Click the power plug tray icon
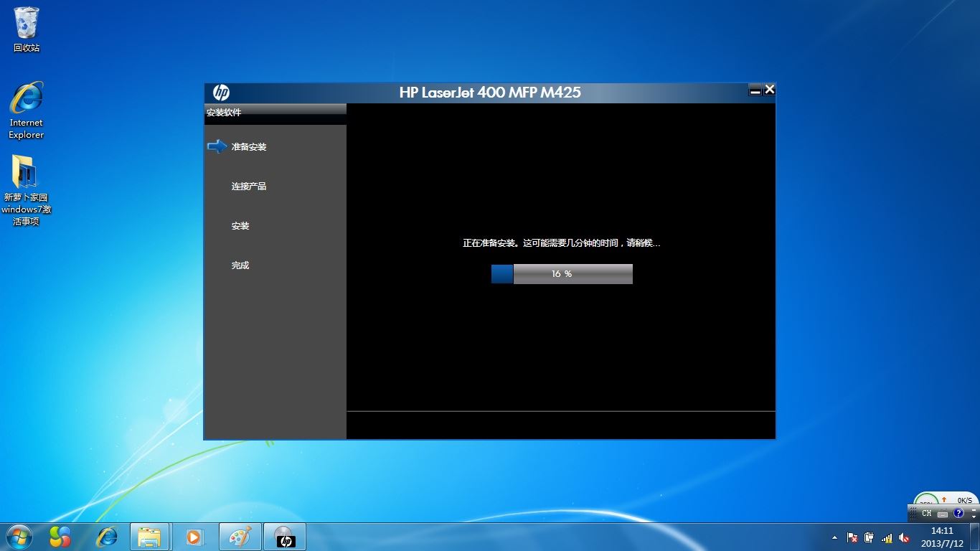The width and height of the screenshot is (980, 551). [x=869, y=537]
